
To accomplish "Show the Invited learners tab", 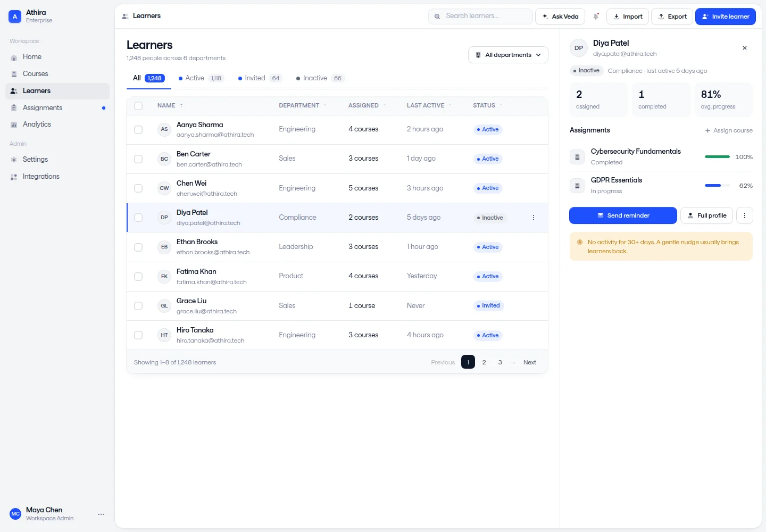I will (x=260, y=78).
